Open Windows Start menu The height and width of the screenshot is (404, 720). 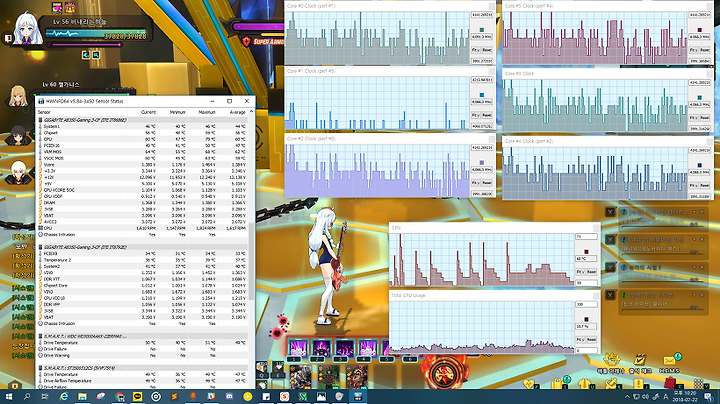[x=9, y=397]
